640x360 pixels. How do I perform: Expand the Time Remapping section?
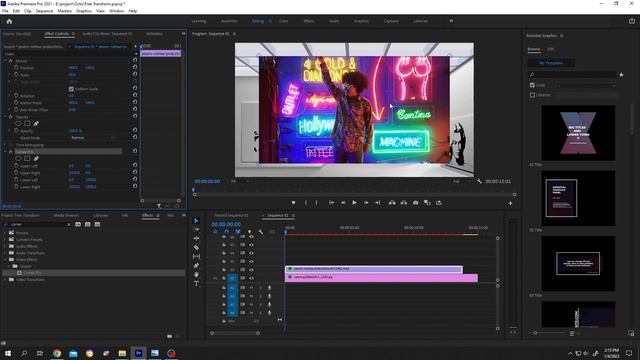click(5, 144)
